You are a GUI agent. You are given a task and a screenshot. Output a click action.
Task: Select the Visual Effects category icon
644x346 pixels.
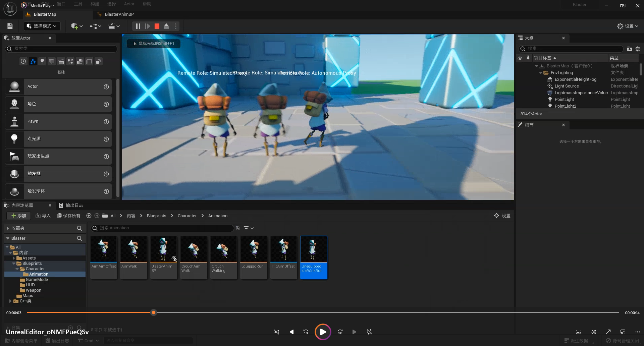click(x=70, y=61)
